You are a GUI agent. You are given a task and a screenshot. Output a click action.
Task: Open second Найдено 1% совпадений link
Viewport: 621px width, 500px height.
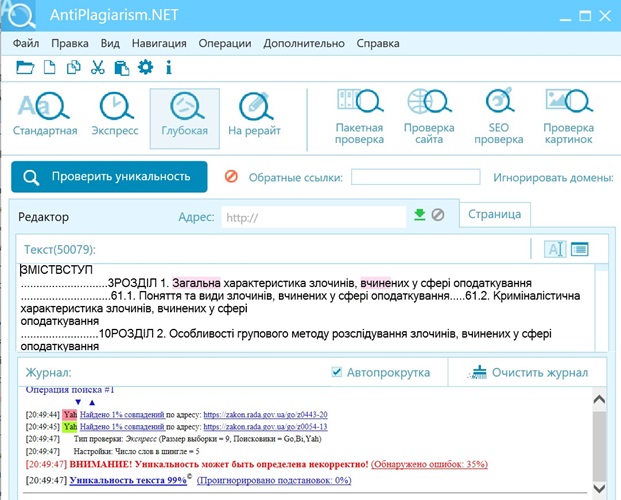[x=122, y=427]
